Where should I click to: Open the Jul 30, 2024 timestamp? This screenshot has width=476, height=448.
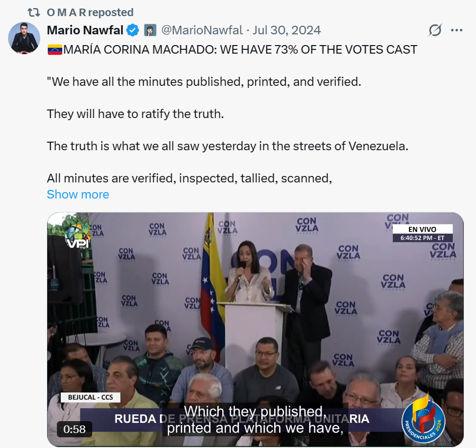[x=287, y=31]
